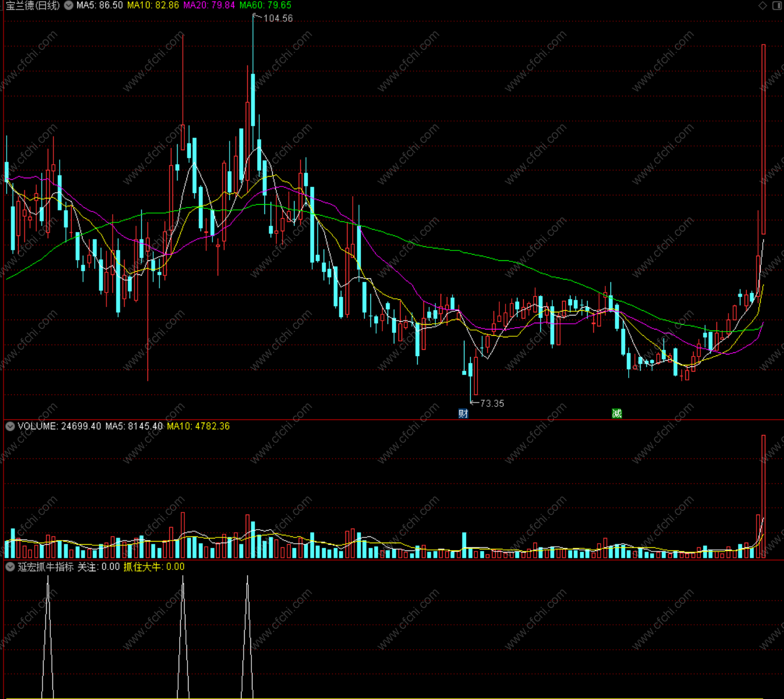Expand the main chart indicator dropdown next to 宝兰德(日线)
Image resolution: width=784 pixels, height=699 pixels.
[69, 5]
